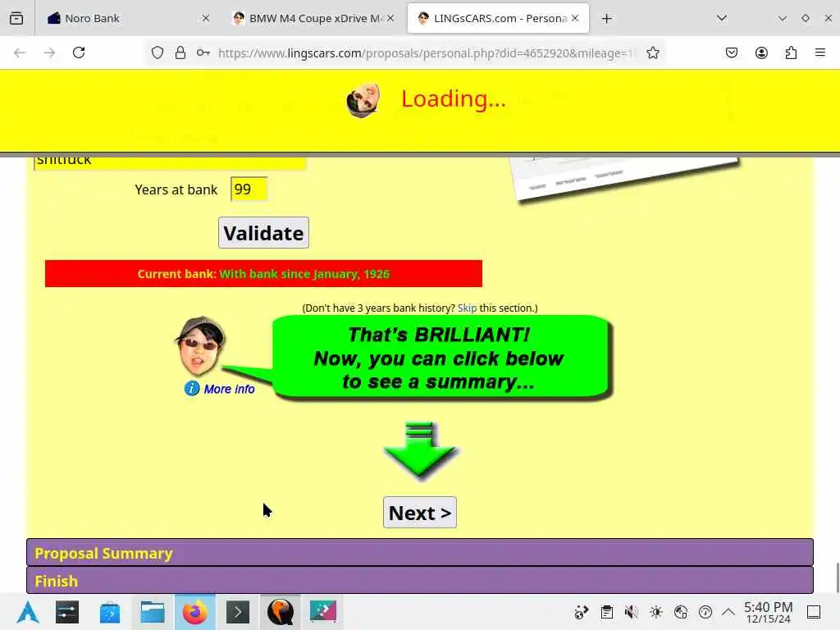Click the big green down arrow
840x630 pixels.
point(420,450)
